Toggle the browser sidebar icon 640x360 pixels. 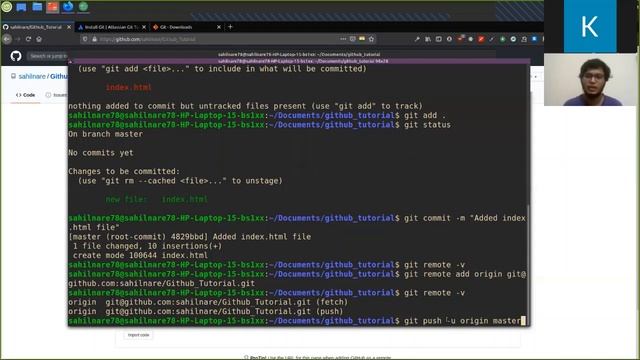click(438, 39)
